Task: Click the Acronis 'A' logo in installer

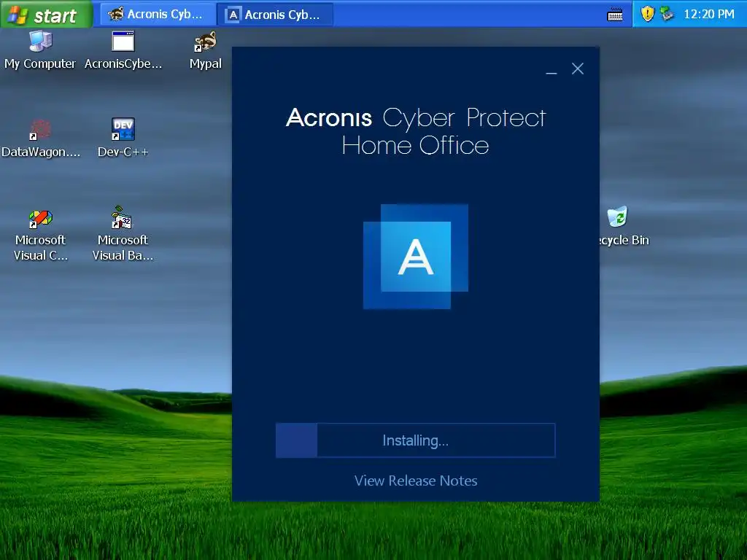Action: [x=415, y=257]
